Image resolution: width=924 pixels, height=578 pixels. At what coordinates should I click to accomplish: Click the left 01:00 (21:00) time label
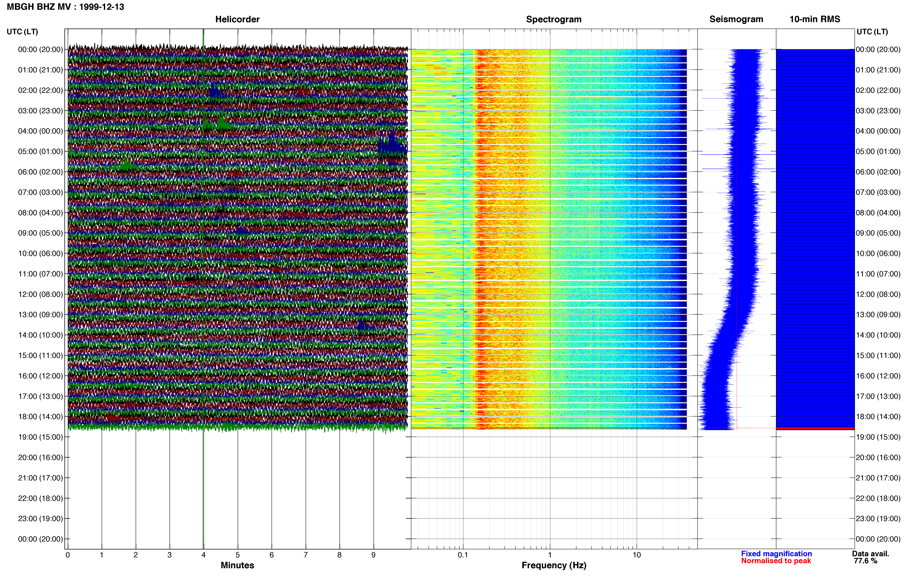pos(41,70)
